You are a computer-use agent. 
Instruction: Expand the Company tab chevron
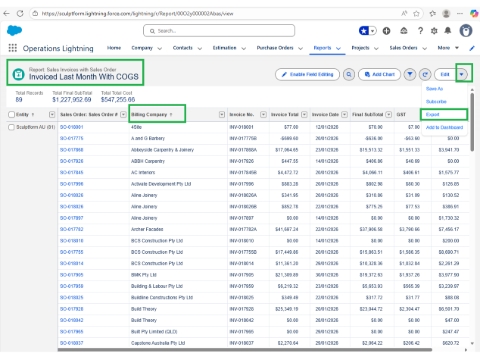[x=160, y=48]
